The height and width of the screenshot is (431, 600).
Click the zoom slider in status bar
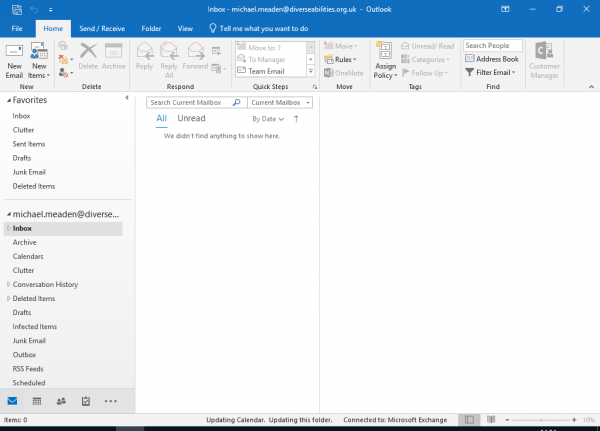pyautogui.click(x=540, y=420)
